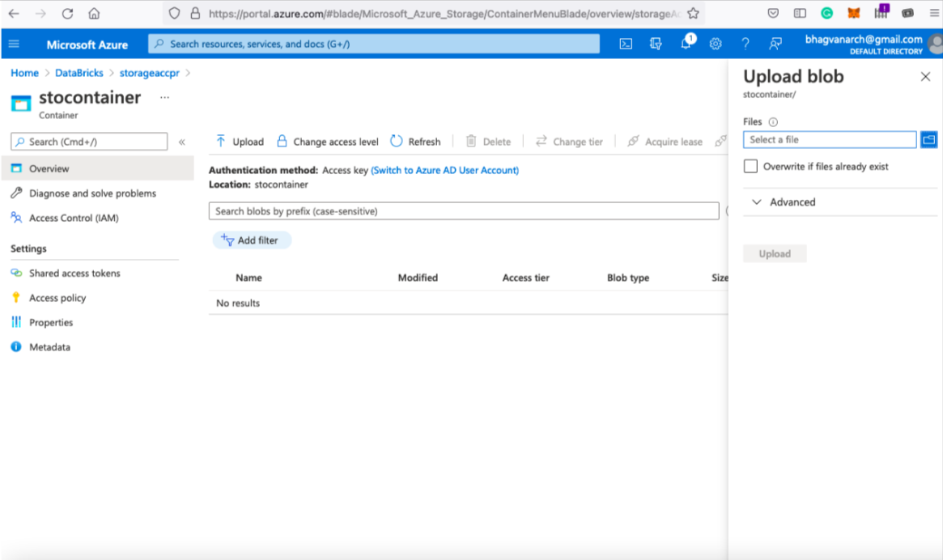
Task: Focus the Azure global search bar
Action: 373,44
